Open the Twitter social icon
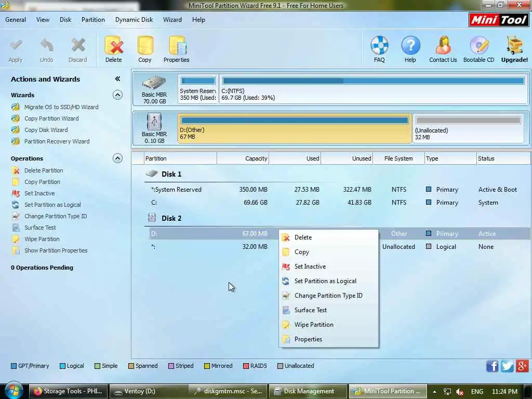This screenshot has width=532, height=399. click(507, 366)
